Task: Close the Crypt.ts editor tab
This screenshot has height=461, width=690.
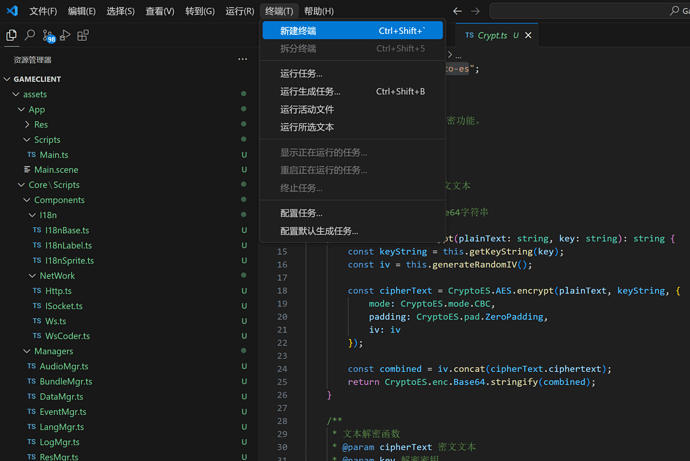Action: 528,35
